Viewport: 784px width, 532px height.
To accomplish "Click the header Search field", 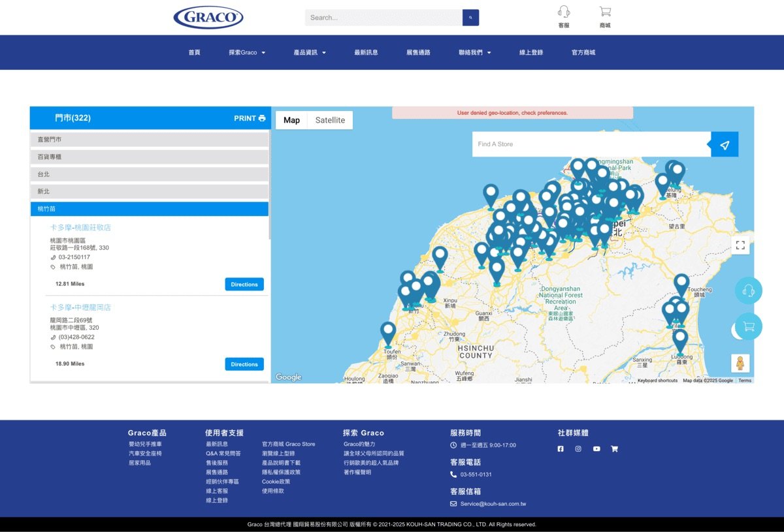I will [384, 18].
